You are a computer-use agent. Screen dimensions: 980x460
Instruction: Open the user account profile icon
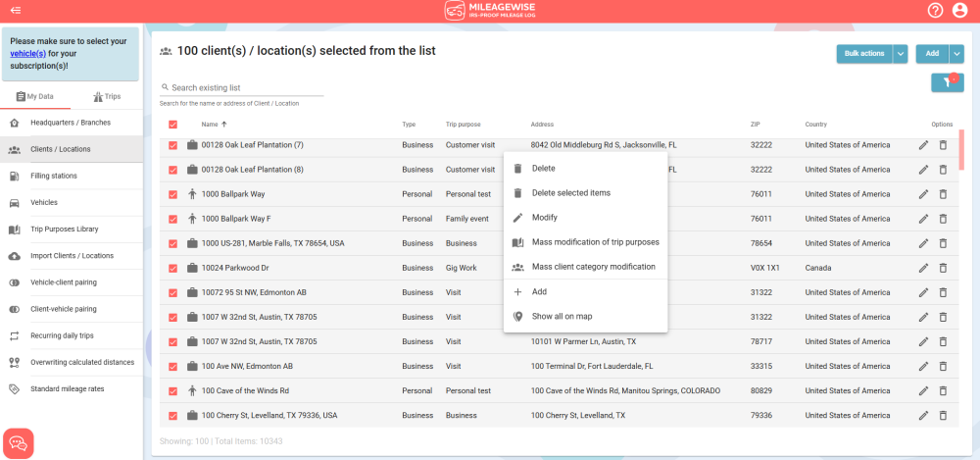[x=959, y=10]
